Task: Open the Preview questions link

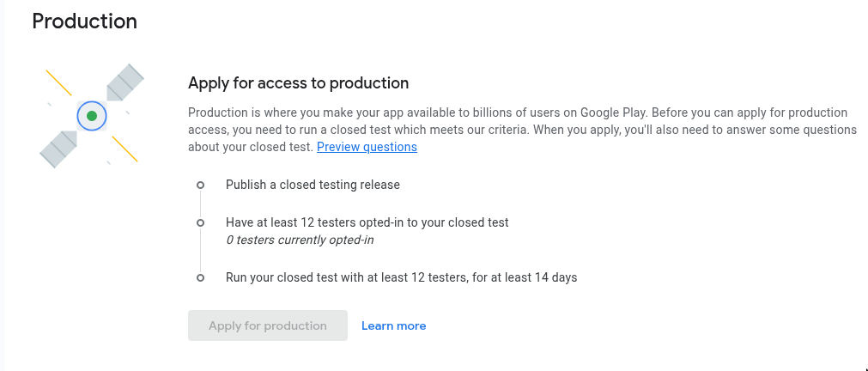Action: tap(367, 147)
